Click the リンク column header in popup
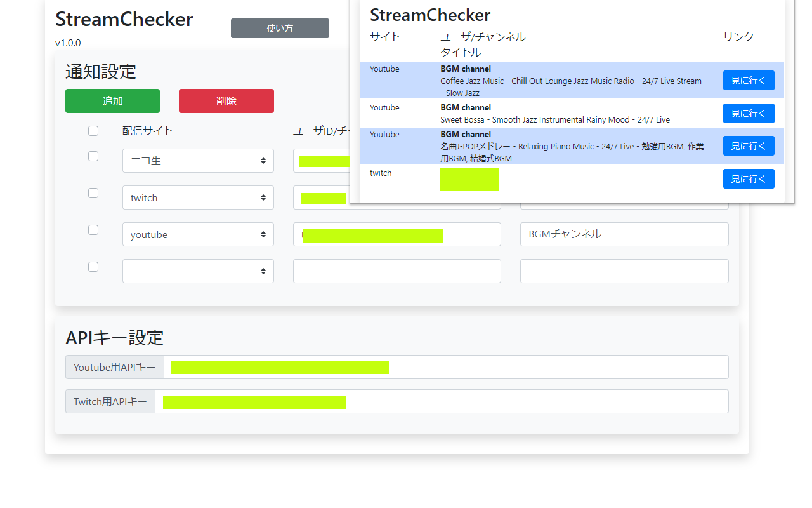Screen dimensions: 812x508 tap(738, 37)
